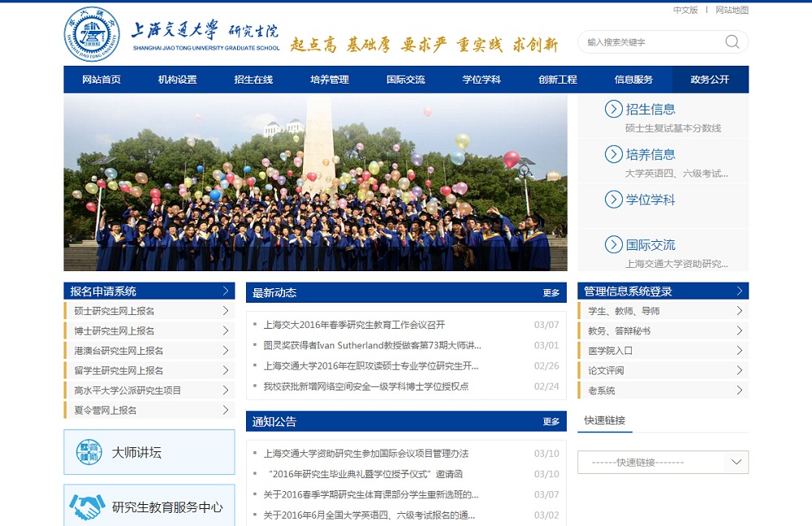Click 大学英语四、六级考试 link under 培养信息
Screen dimensions: 812x526
pyautogui.click(x=676, y=174)
